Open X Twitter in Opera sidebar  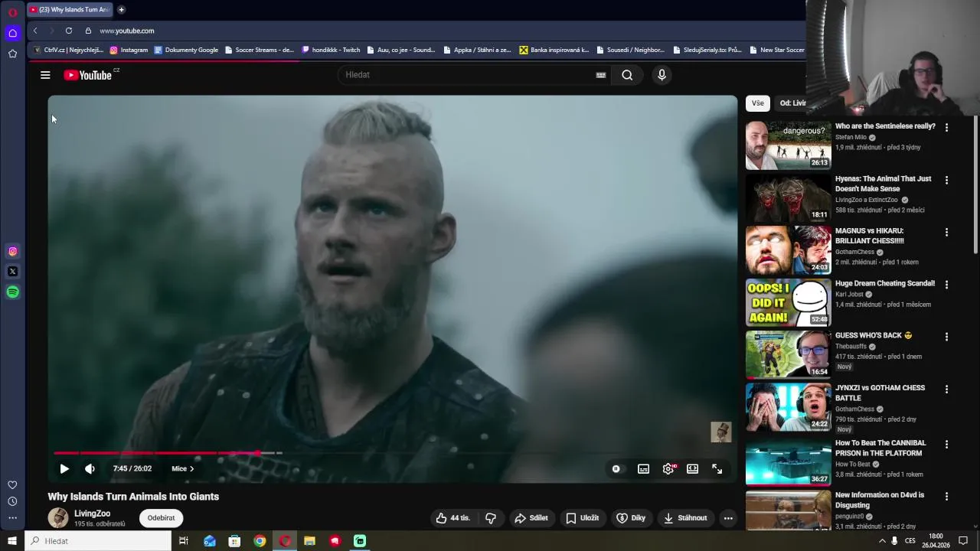[x=12, y=272]
